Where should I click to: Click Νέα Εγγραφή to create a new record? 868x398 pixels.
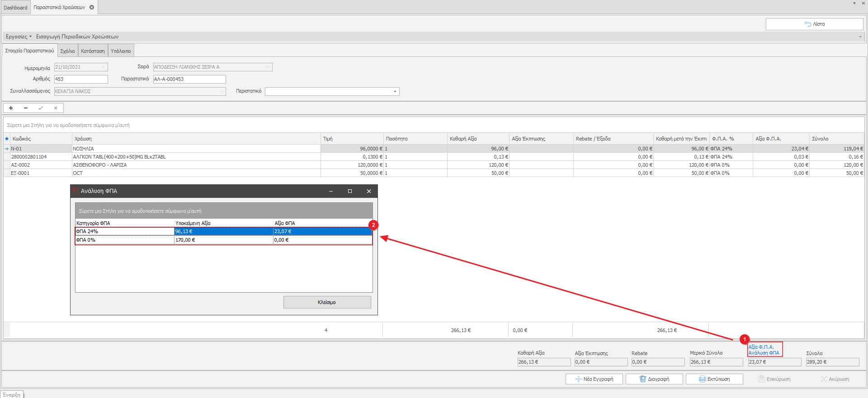594,379
